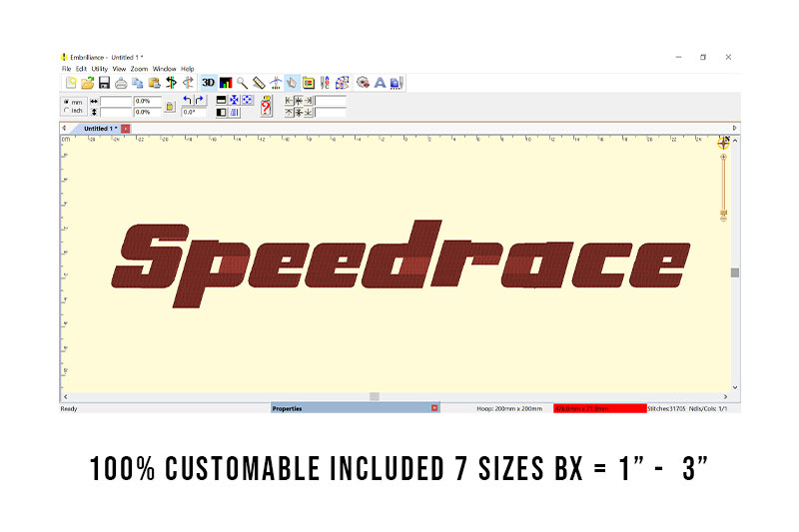Click the black-and-white horizontal split icon

[221, 100]
